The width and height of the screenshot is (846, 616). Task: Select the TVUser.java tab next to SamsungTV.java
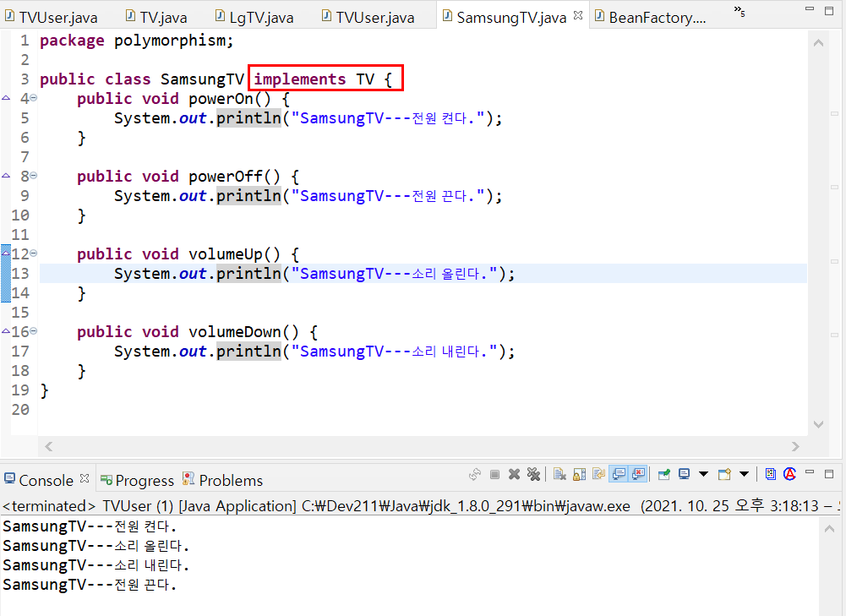368,17
